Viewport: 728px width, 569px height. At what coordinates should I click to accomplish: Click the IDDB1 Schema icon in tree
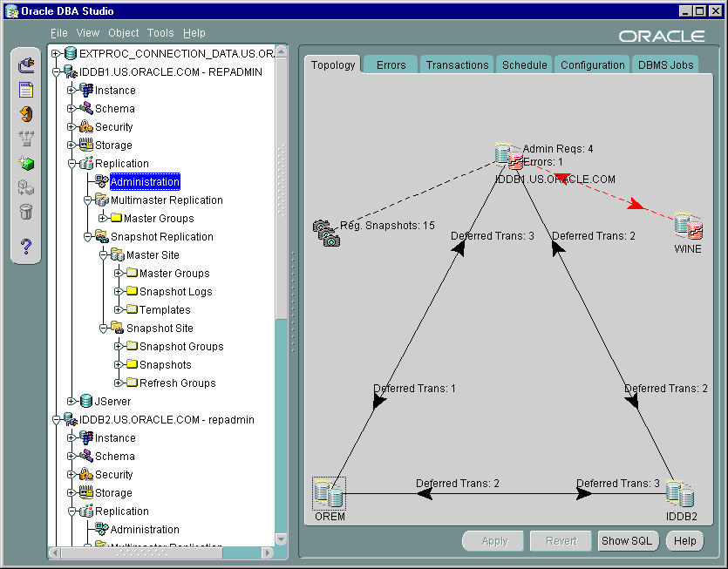tap(86, 108)
